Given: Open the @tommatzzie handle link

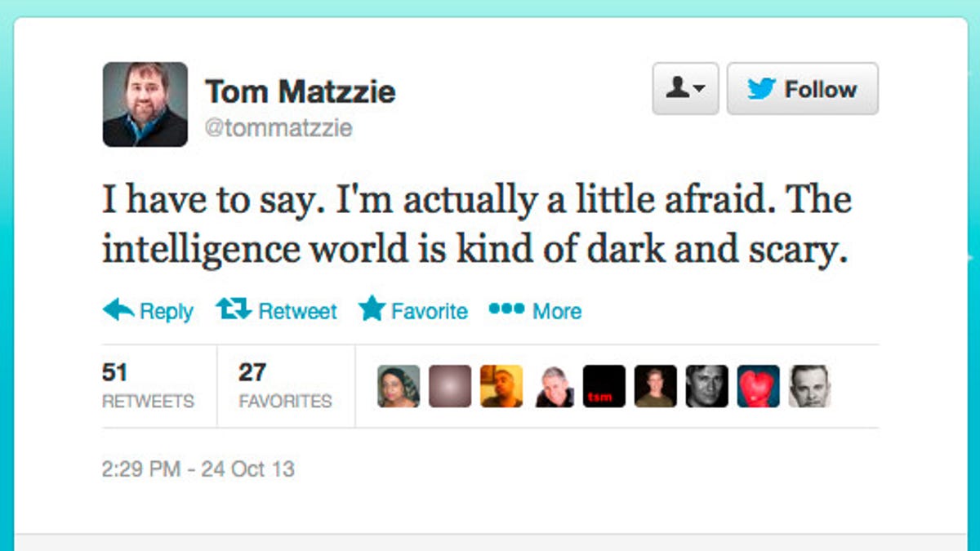Looking at the screenshot, I should [x=278, y=128].
